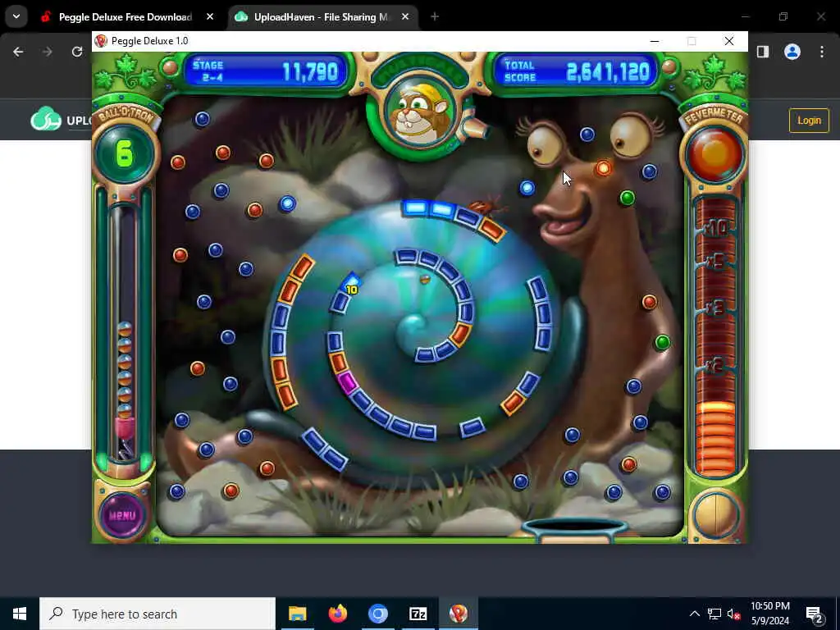Click the beaver character ball launcher

click(420, 114)
